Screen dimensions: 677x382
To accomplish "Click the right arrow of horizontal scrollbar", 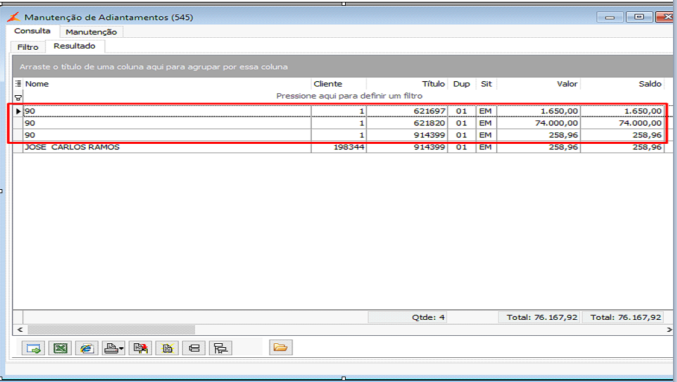I will tap(669, 329).
